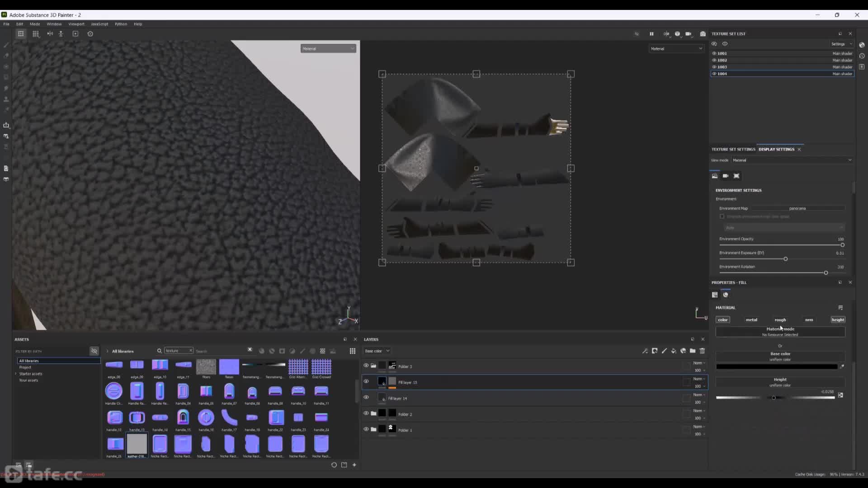Switch assets to grid view icon

pos(352,351)
